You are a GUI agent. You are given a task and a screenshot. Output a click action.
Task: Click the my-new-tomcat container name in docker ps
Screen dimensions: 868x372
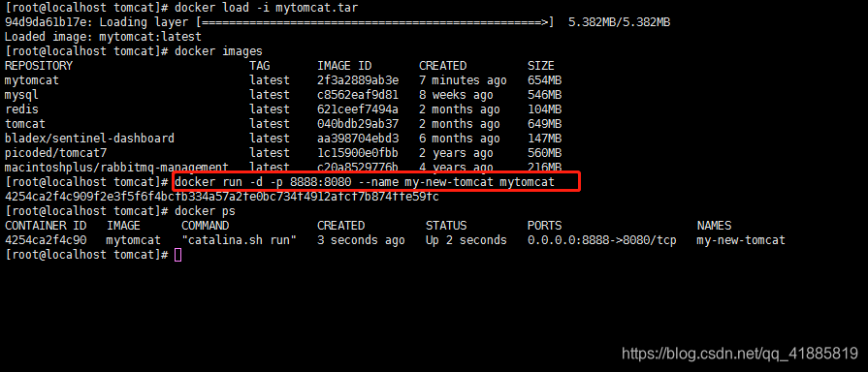pos(741,240)
